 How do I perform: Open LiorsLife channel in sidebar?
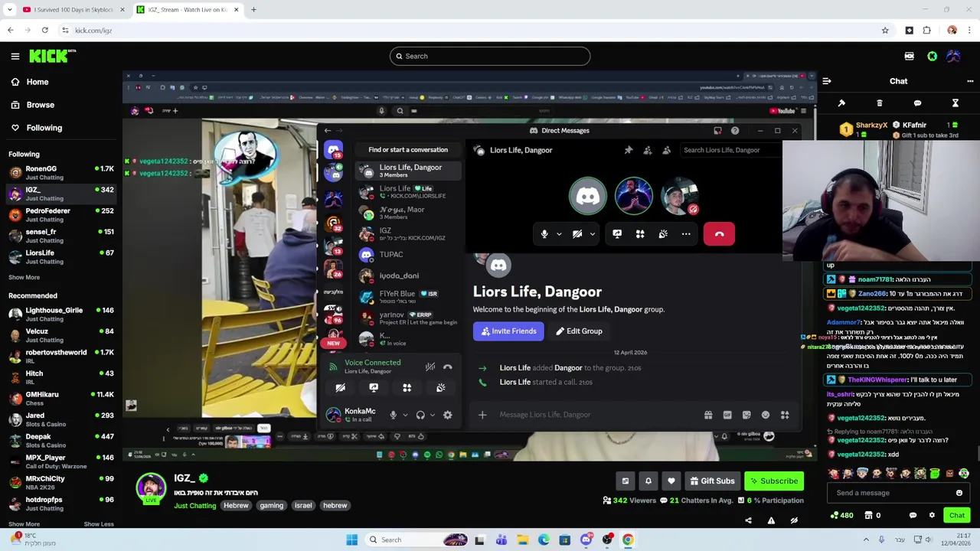(x=61, y=257)
